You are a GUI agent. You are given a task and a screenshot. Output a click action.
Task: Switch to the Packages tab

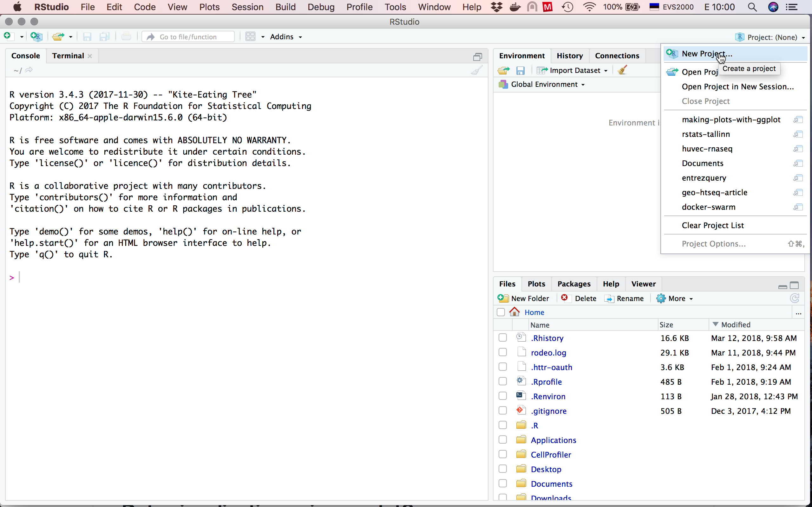click(573, 284)
